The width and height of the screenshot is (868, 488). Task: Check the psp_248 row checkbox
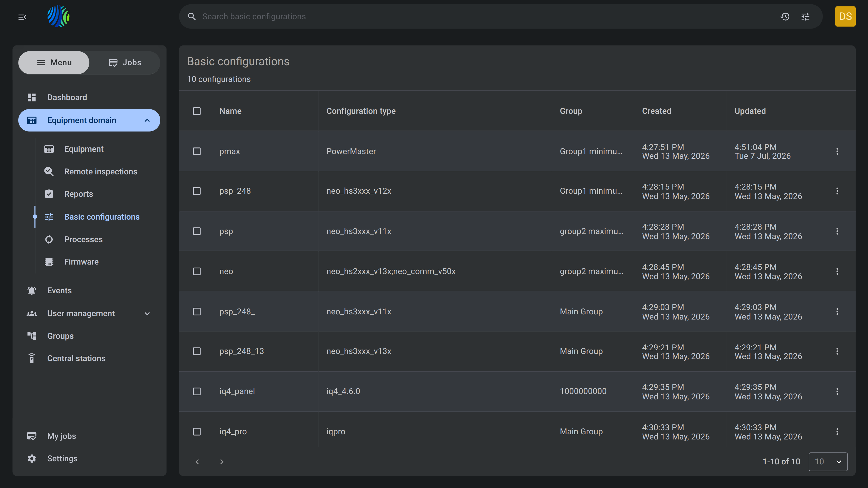click(x=197, y=191)
